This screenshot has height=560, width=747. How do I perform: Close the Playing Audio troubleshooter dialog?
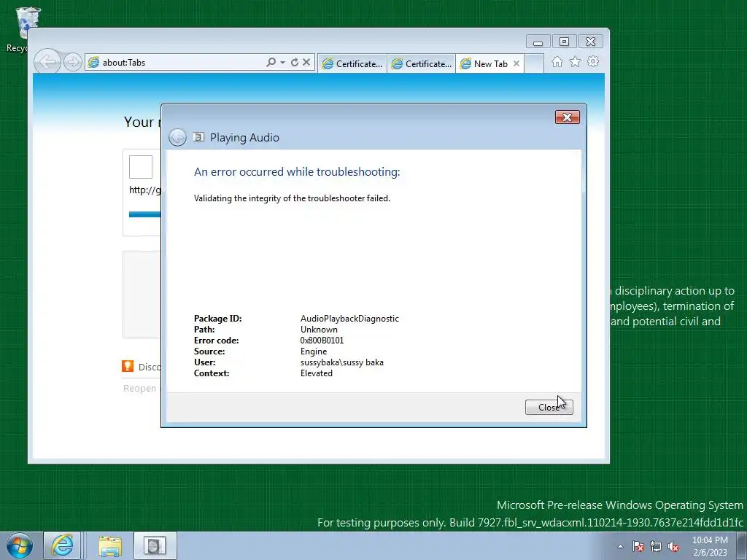(x=549, y=407)
